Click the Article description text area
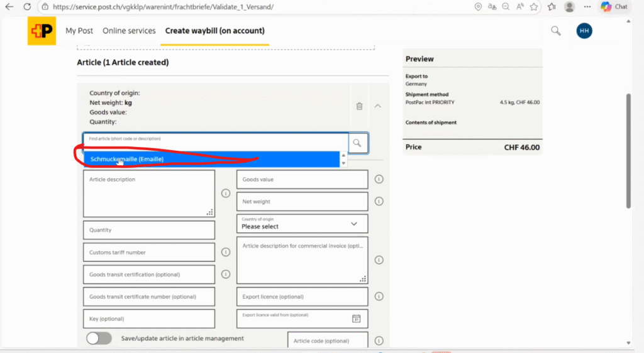 click(148, 193)
